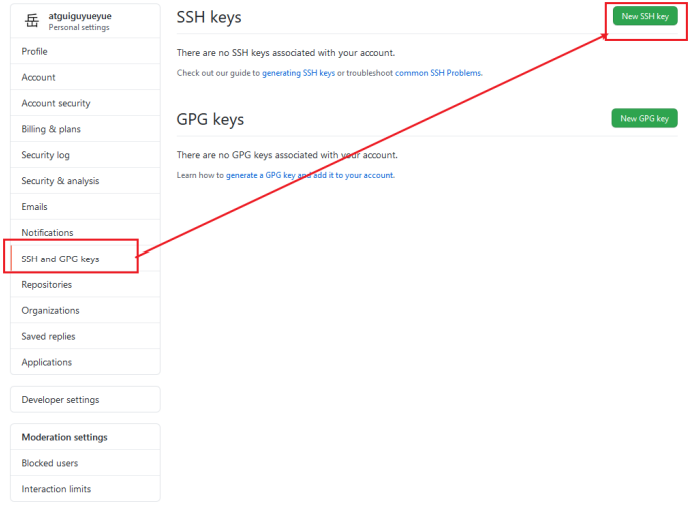Open Applications settings
The image size is (691, 510).
click(47, 363)
